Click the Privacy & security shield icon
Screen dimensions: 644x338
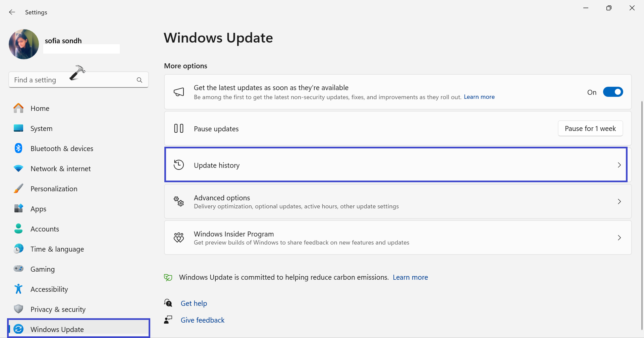click(x=18, y=309)
